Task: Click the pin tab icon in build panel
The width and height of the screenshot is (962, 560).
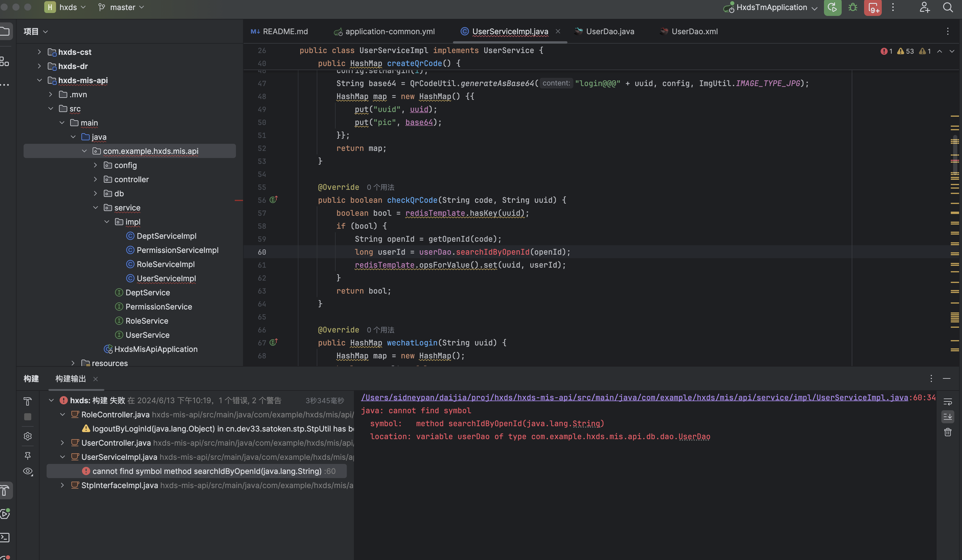Action: tap(27, 455)
